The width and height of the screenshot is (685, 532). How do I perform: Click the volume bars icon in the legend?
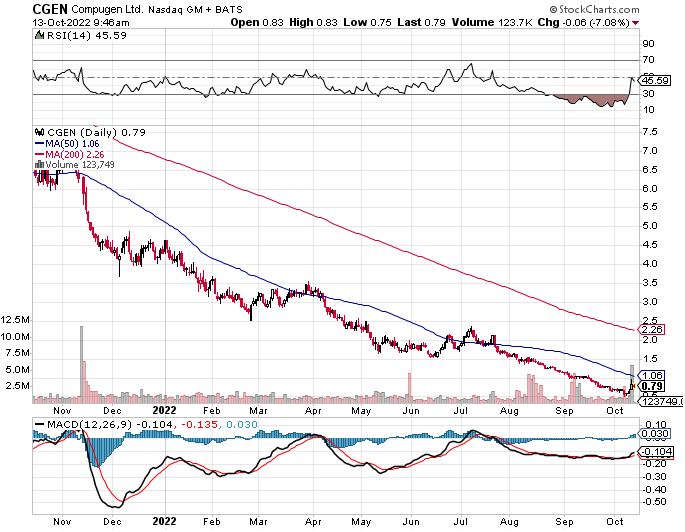39,165
